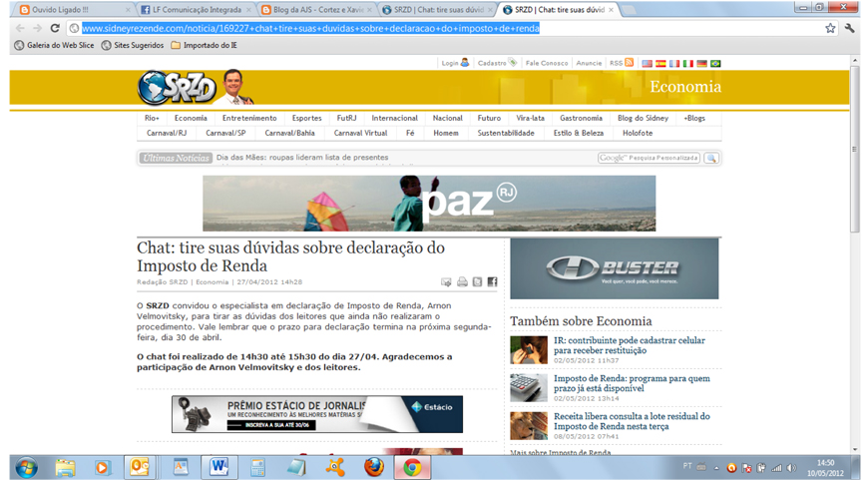This screenshot has height=480, width=868.
Task: Launch Firefox from the taskbar
Action: coord(374,468)
